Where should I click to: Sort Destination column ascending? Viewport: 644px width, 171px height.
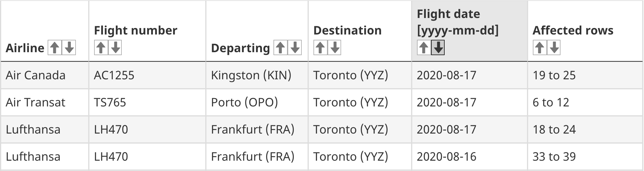[320, 48]
